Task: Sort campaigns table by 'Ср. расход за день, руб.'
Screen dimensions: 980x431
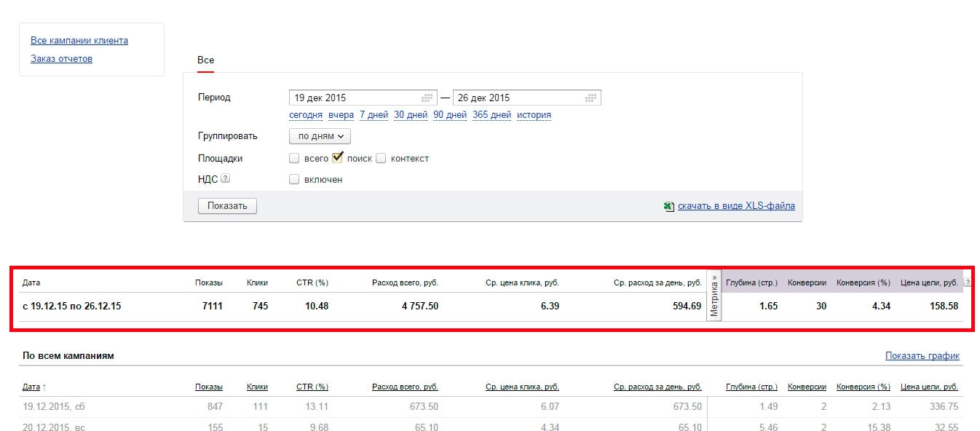Action: click(x=657, y=387)
